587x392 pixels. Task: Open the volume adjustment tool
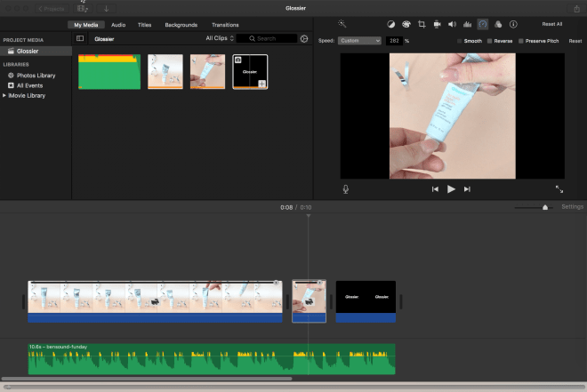[452, 24]
